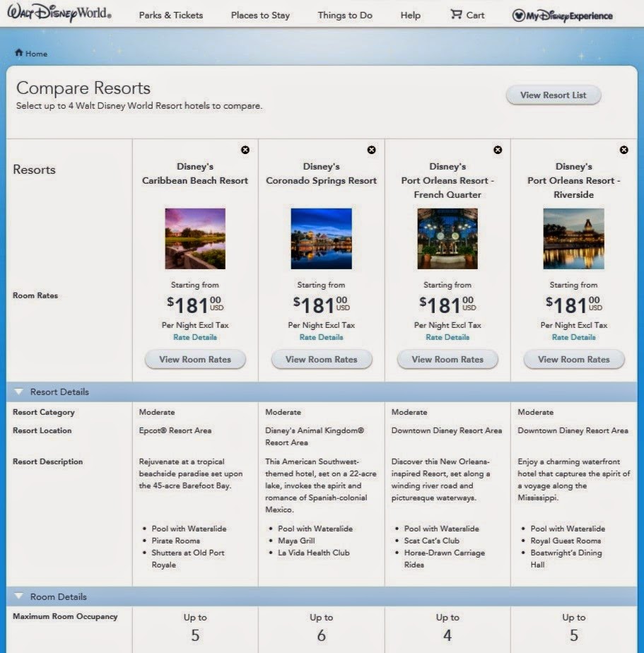Open the Parks & Tickets menu
Screen dimensions: 644x653
[170, 15]
